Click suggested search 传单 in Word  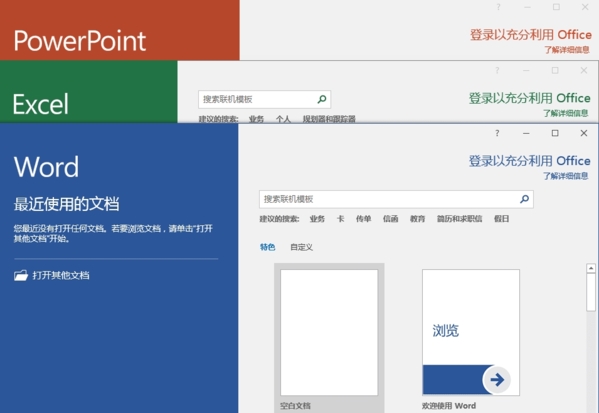coord(363,219)
